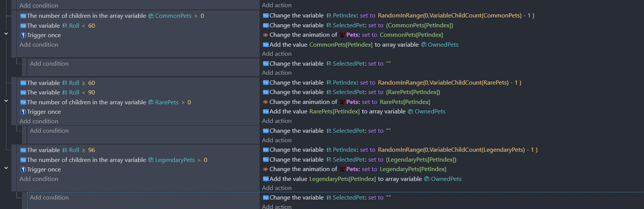Click Add action below the CommonPets OwnedPets action
This screenshot has width=644, height=209.
point(277,54)
